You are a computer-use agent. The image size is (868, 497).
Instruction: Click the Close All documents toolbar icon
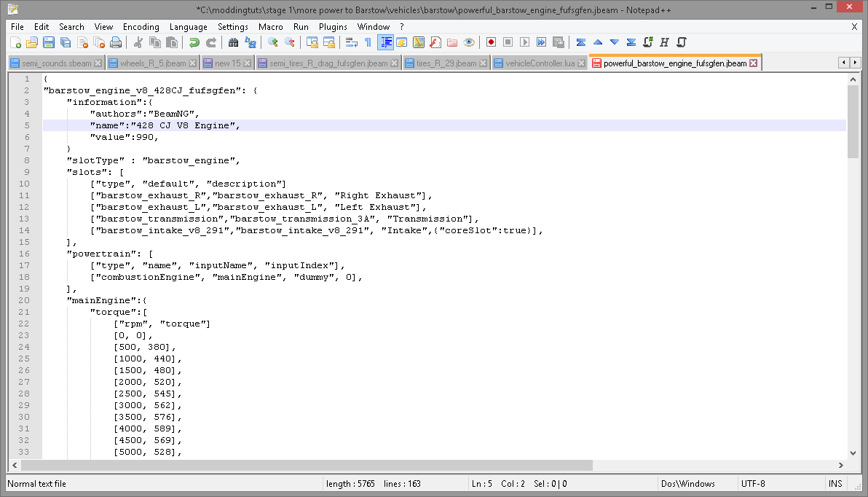[99, 43]
